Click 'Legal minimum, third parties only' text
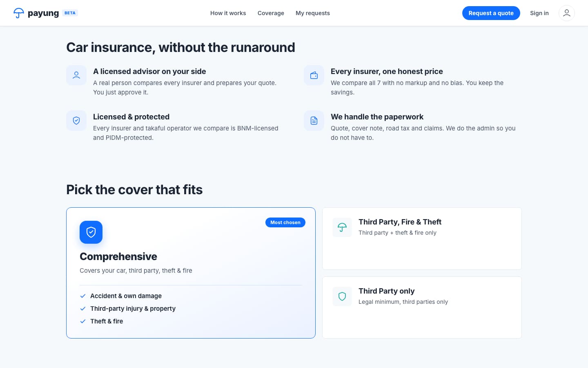This screenshot has height=368, width=588. point(403,302)
